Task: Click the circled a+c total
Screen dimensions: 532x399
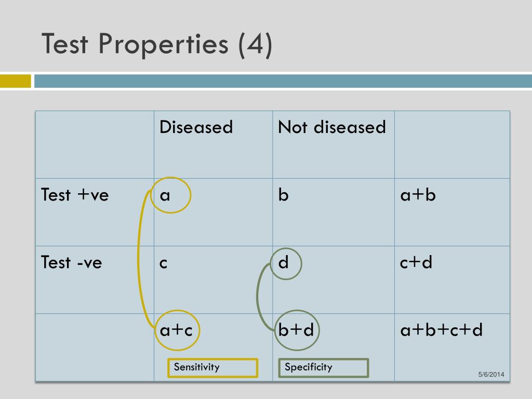Action: point(177,330)
